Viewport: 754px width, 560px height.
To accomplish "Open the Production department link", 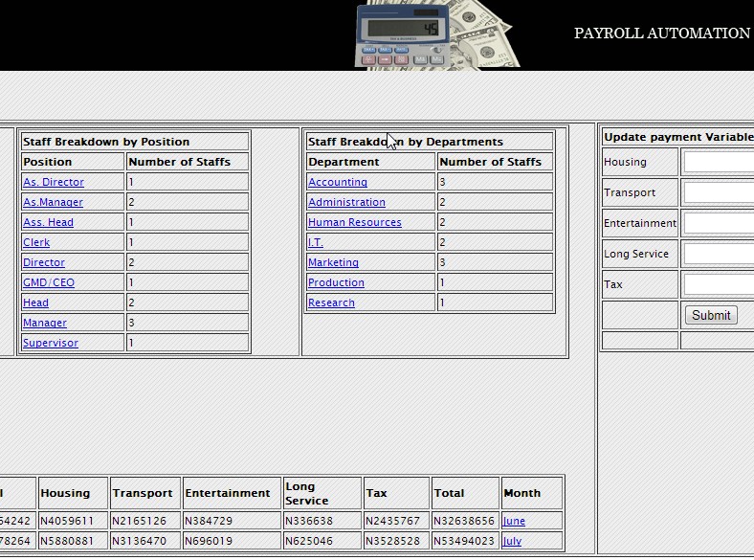I will 336,282.
